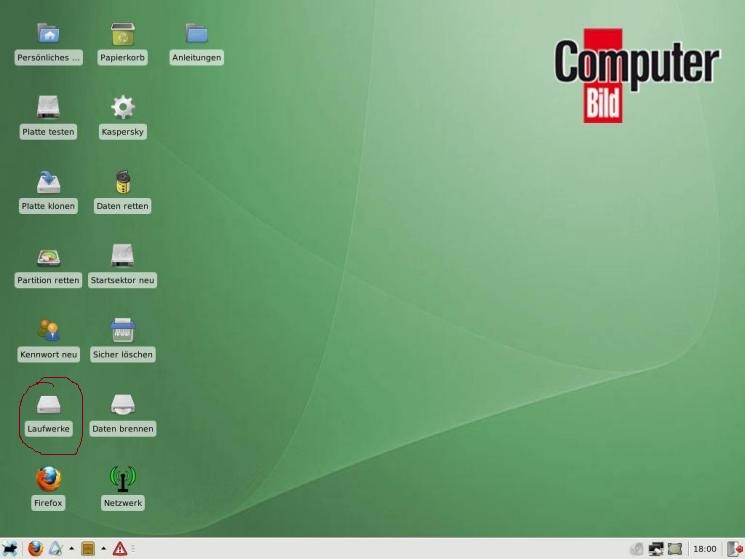Open the Persönliches home folder icon
This screenshot has width=745, height=559.
[x=48, y=34]
